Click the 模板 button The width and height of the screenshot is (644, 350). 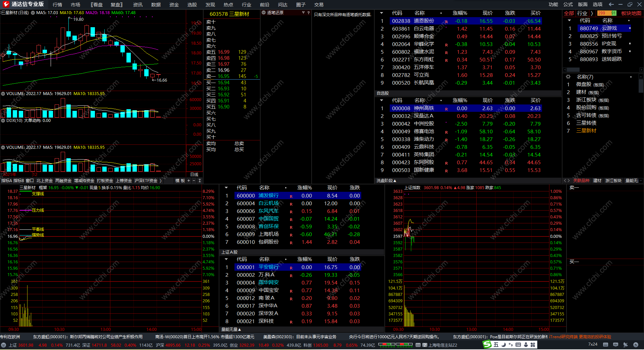(x=180, y=181)
